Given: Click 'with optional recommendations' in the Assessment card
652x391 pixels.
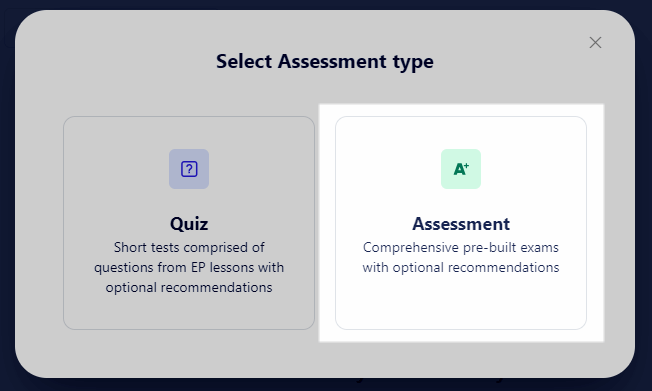Looking at the screenshot, I should tap(461, 267).
